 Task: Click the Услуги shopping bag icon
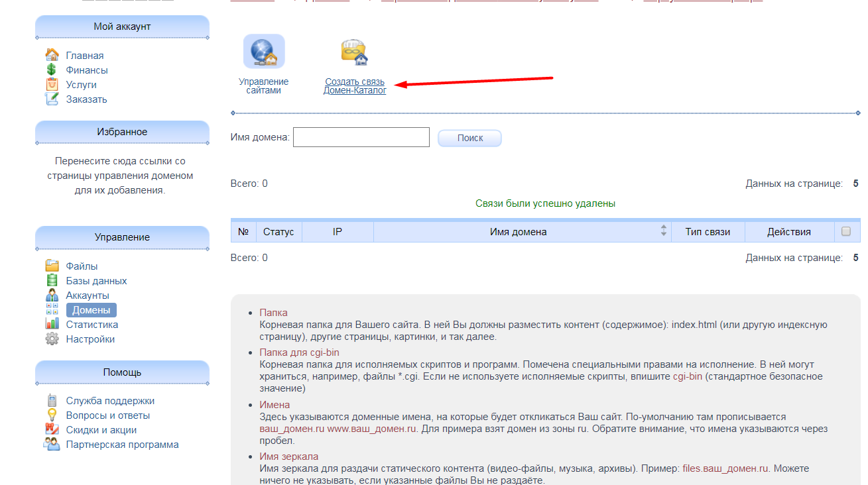[52, 84]
